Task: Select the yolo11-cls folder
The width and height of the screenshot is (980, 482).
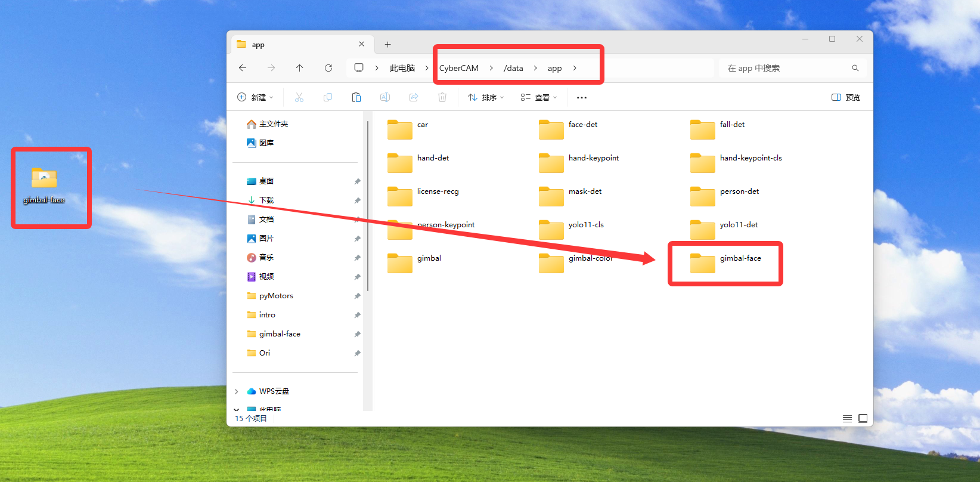Action: click(571, 229)
